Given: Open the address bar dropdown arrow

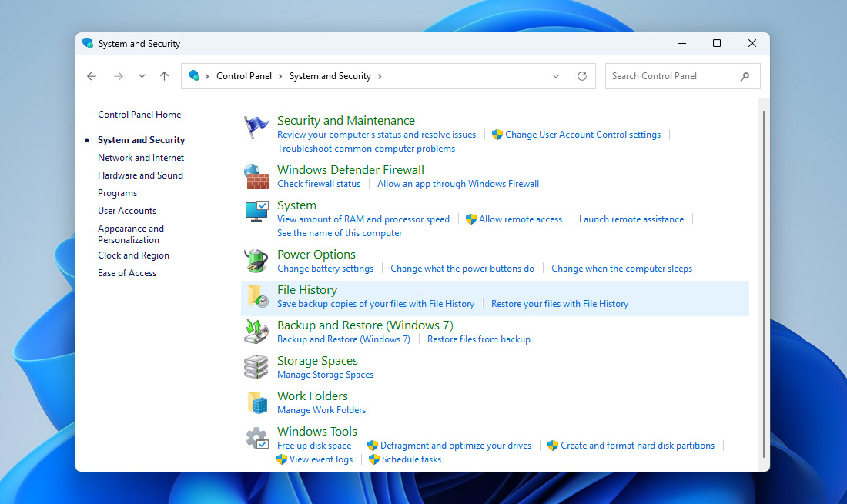Looking at the screenshot, I should click(556, 76).
